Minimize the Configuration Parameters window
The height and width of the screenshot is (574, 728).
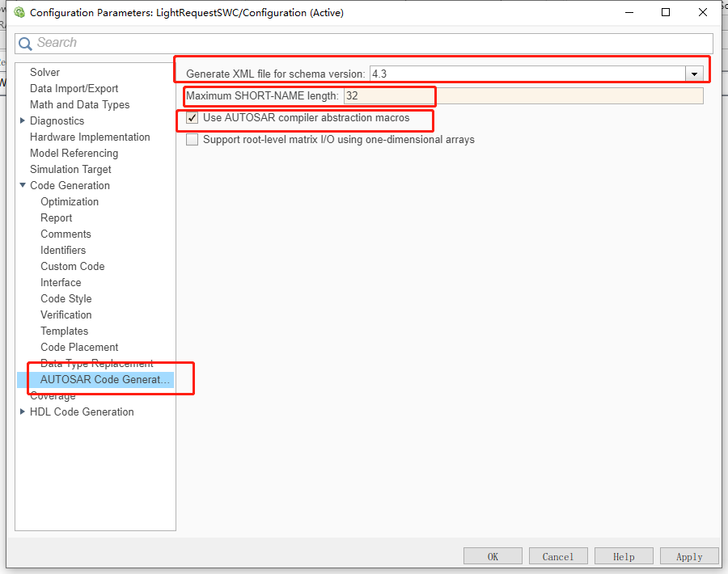629,12
